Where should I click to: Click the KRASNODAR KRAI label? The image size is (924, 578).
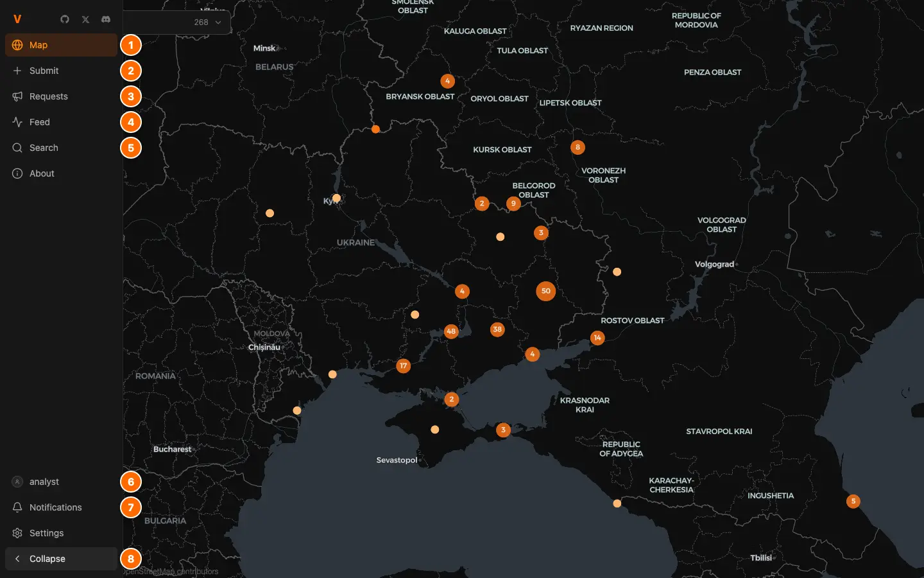click(x=585, y=405)
